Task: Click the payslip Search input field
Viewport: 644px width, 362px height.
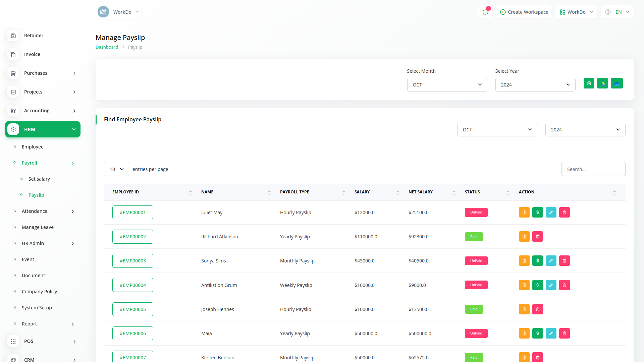Action: 593,169
